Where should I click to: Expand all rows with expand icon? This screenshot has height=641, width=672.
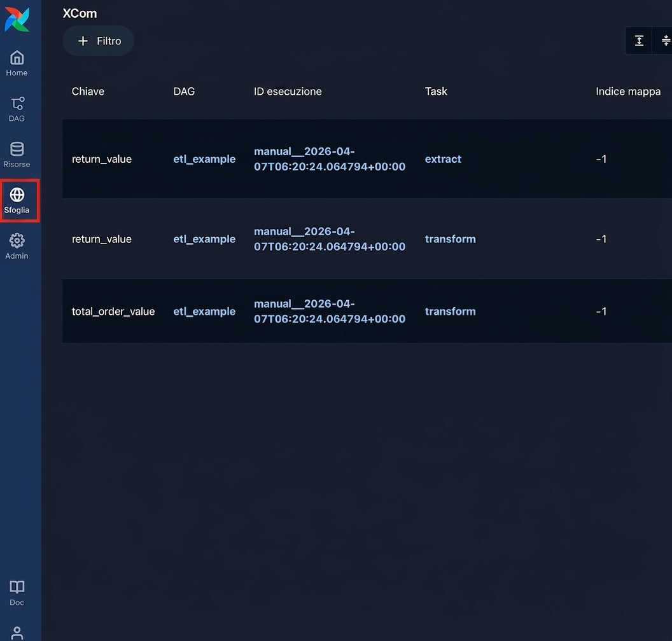point(638,41)
